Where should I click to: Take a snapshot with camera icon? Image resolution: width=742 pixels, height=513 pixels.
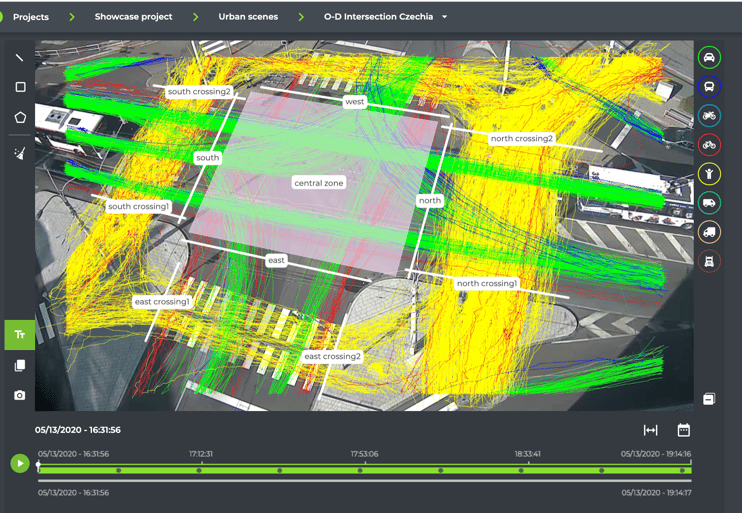pos(20,395)
